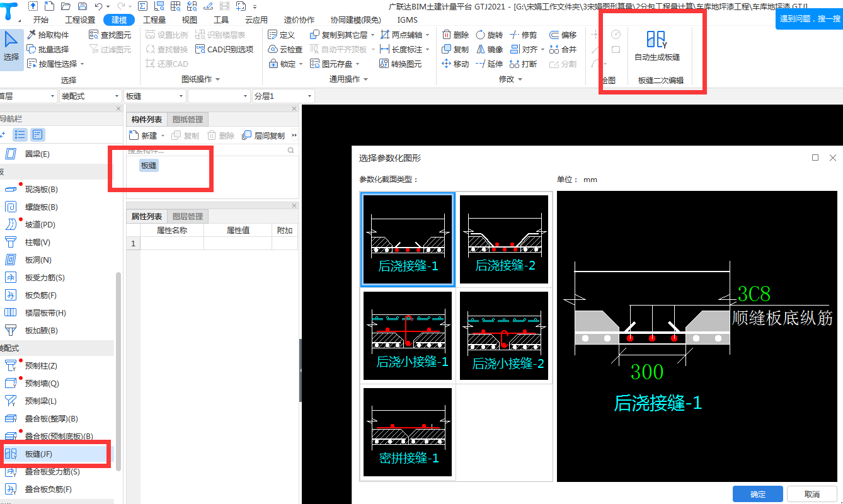Open CAD识别选项 settings
Image resolution: width=843 pixels, height=504 pixels.
[x=224, y=49]
